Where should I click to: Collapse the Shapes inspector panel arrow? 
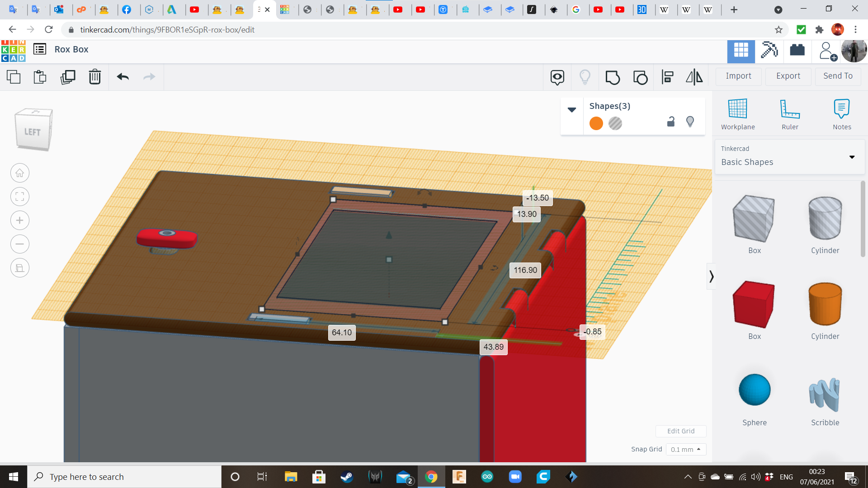click(x=572, y=110)
